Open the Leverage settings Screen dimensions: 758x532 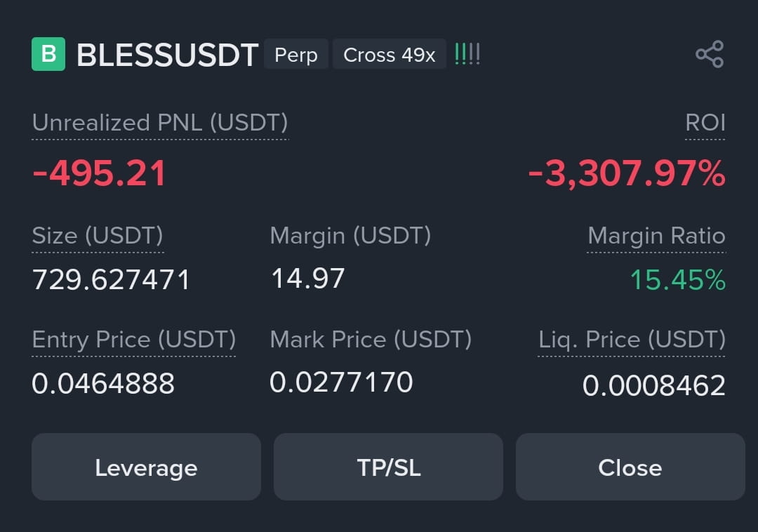[x=146, y=467]
